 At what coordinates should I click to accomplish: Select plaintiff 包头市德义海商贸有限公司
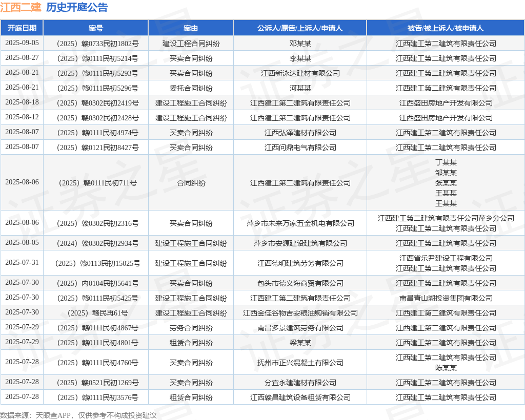(x=300, y=283)
